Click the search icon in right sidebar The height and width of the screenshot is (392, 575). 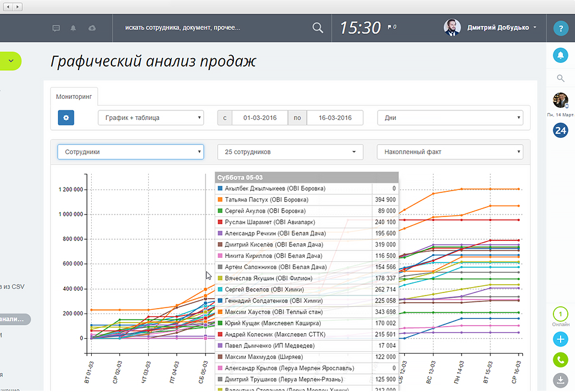[561, 78]
